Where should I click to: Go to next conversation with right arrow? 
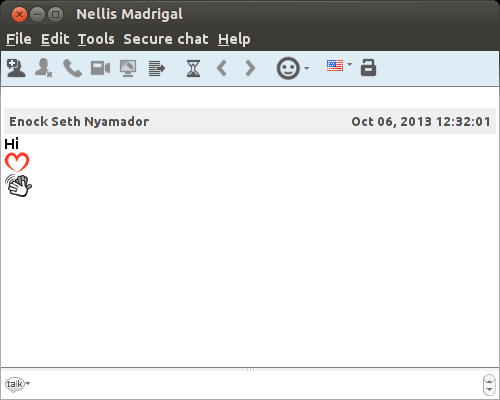tap(250, 68)
